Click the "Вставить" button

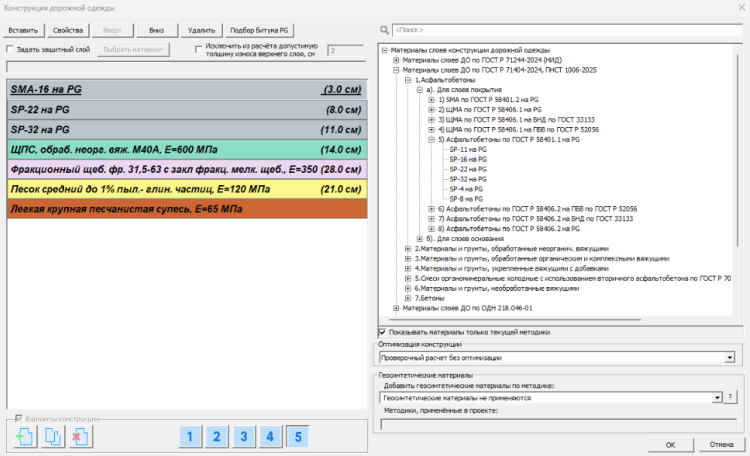tap(24, 31)
